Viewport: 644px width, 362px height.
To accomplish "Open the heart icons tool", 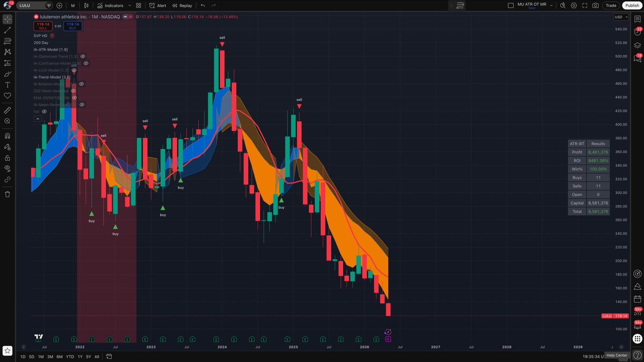I will (x=8, y=95).
